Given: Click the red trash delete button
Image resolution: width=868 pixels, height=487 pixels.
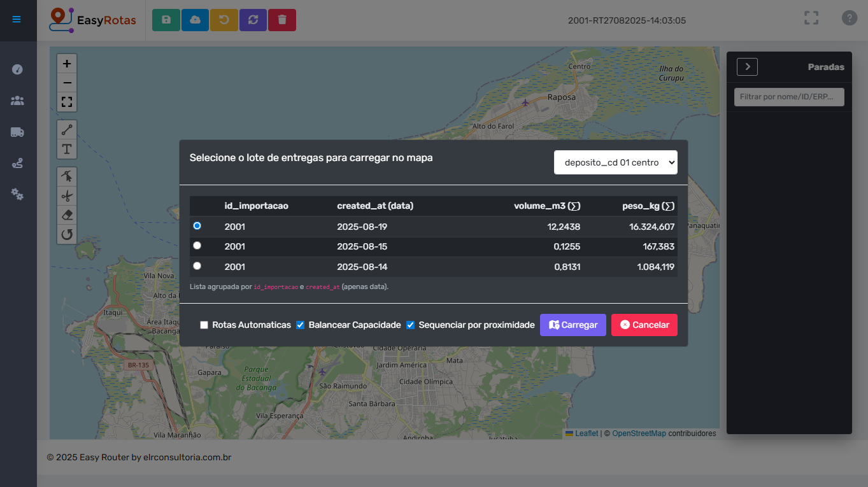Looking at the screenshot, I should tap(282, 20).
